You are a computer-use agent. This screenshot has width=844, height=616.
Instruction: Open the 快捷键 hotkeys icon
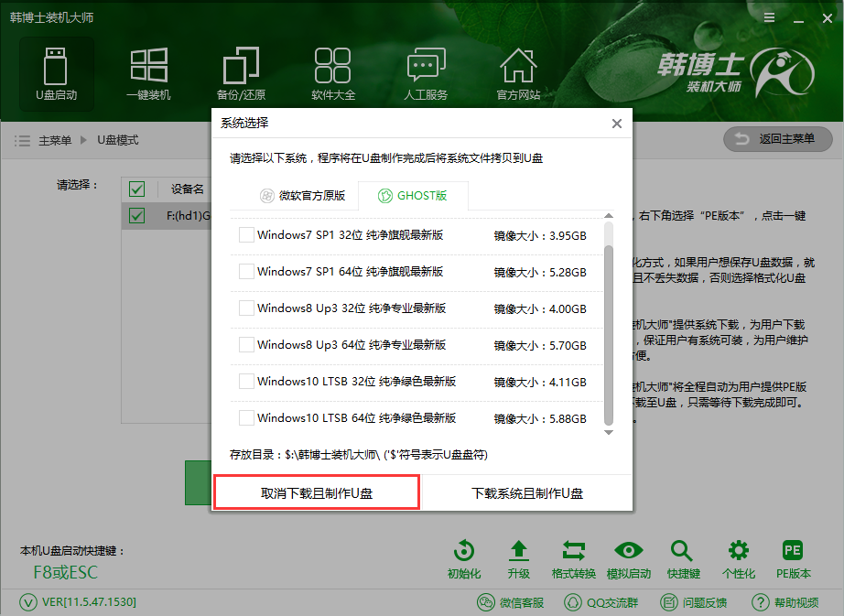pos(682,557)
